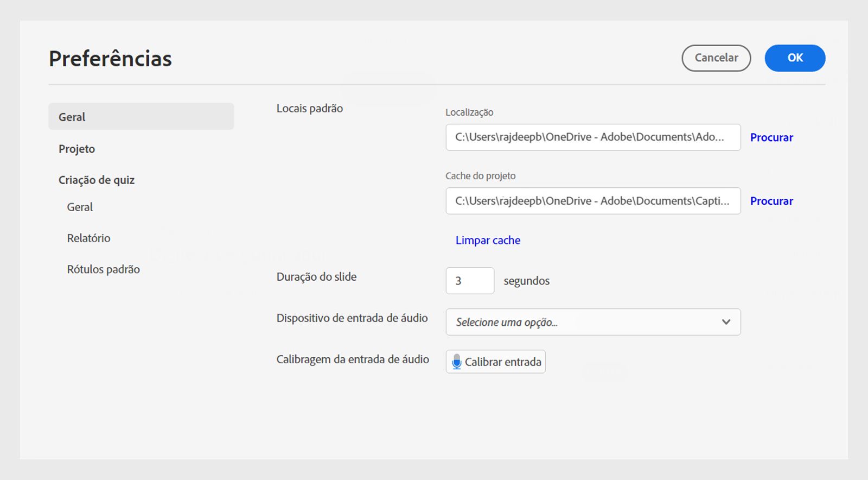The width and height of the screenshot is (868, 480).
Task: Click Procurar next to Cache do projeto
Action: pyautogui.click(x=771, y=201)
